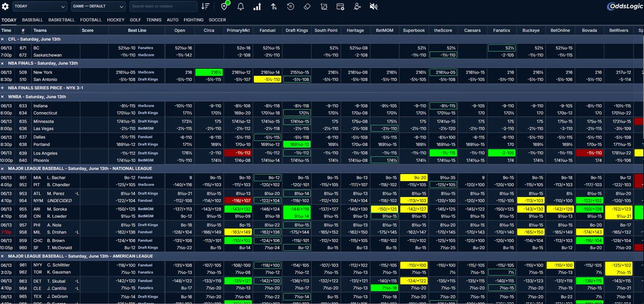Click the Teams column header
The height and width of the screenshot is (304, 644).
pyautogui.click(x=40, y=31)
